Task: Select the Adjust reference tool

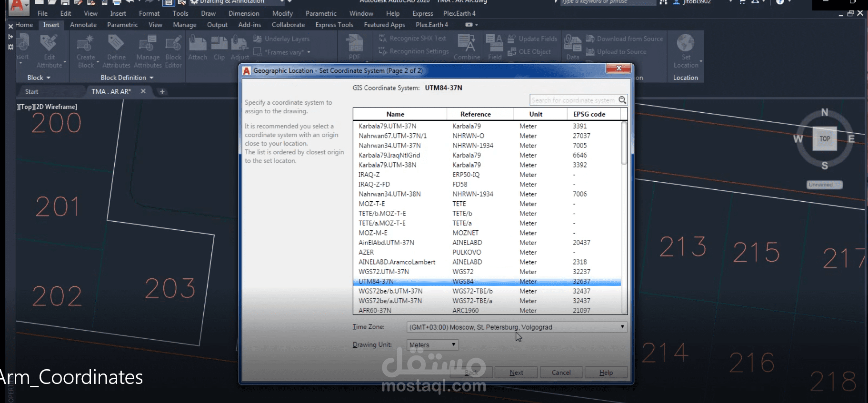Action: tap(239, 48)
